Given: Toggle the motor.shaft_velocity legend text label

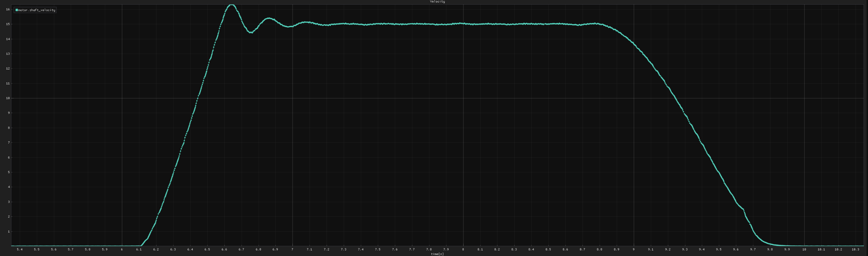Looking at the screenshot, I should (37, 10).
